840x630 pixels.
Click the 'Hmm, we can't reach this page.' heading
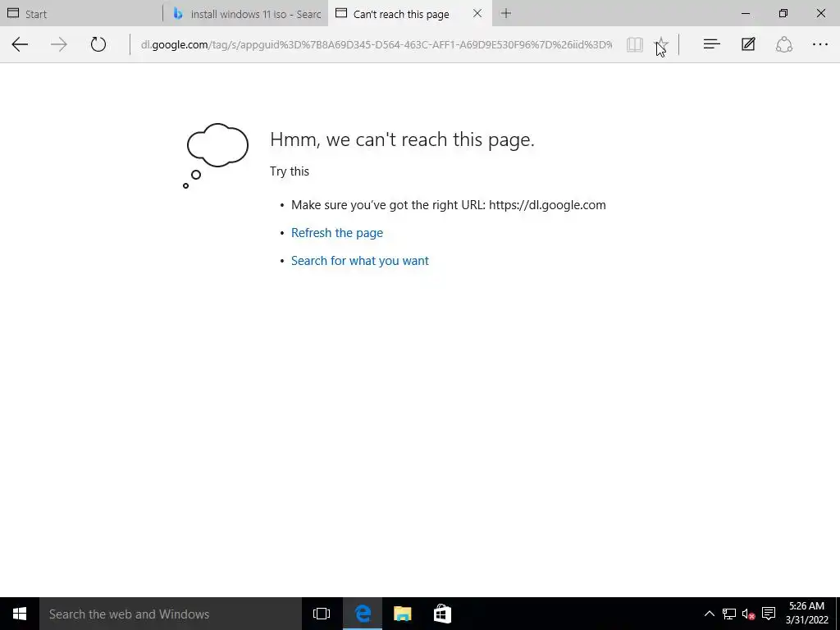pyautogui.click(x=402, y=139)
